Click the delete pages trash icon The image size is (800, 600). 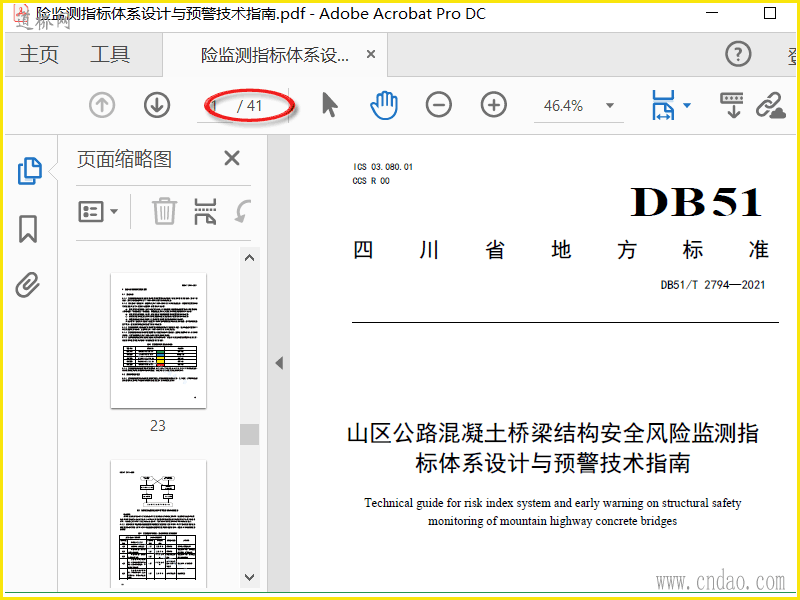(164, 211)
